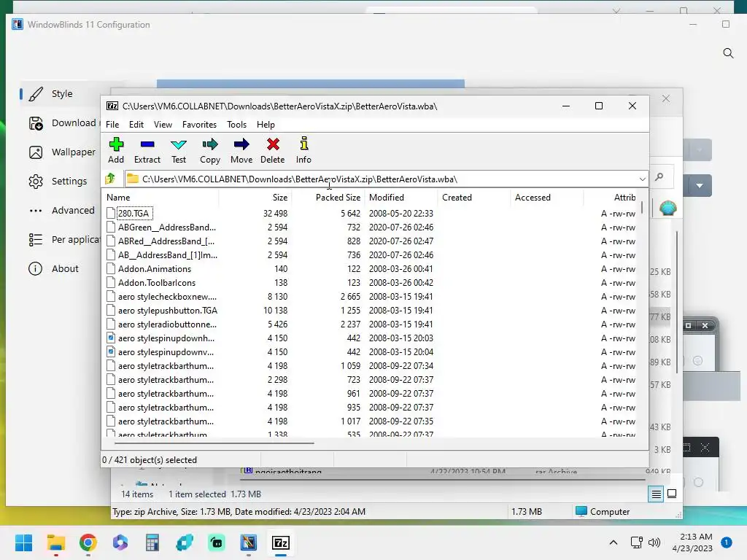This screenshot has width=747, height=560.
Task: Sort by Packed Size column header
Action: 328,197
